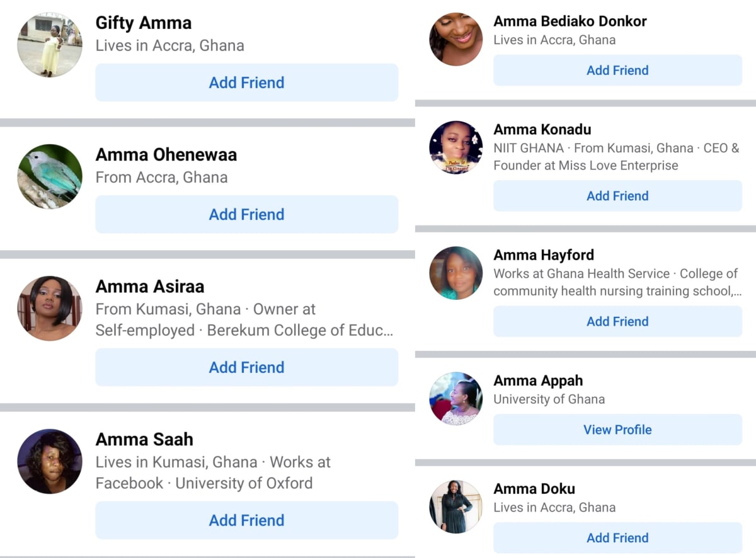Add Amma Doku as a friend

click(x=617, y=538)
